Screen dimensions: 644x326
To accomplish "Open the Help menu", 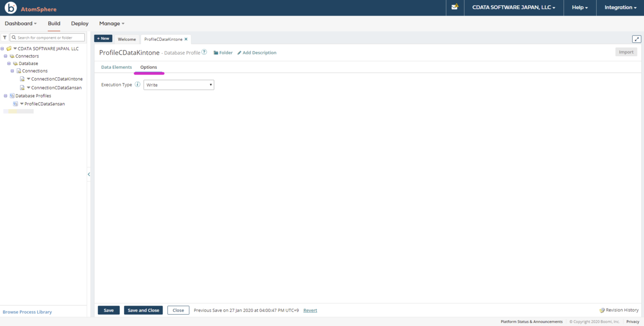I will click(x=580, y=8).
